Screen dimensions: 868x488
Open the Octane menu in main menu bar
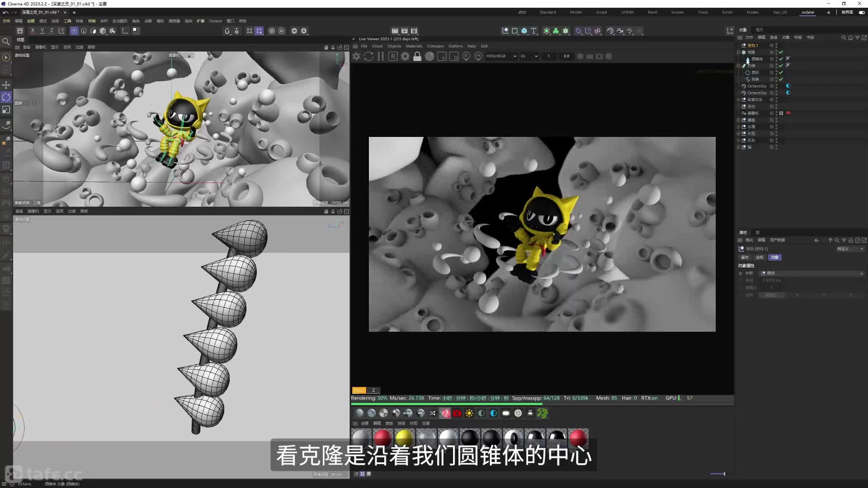point(215,21)
